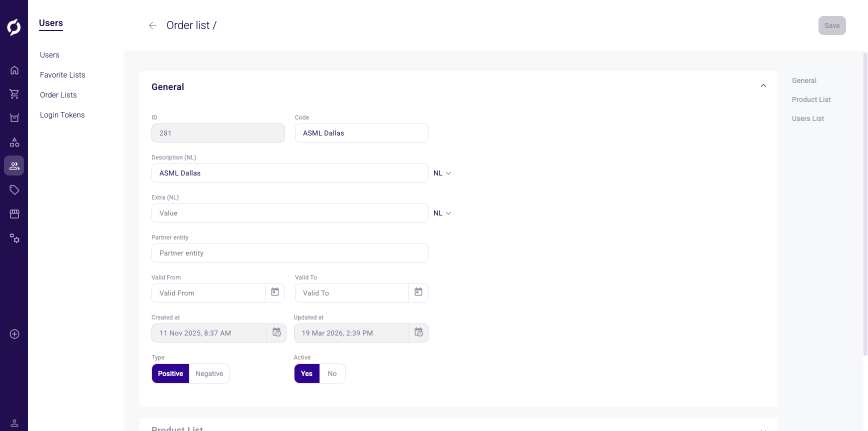868x431 pixels.
Task: Open Favorite Lists in the Users menu
Action: 62,75
